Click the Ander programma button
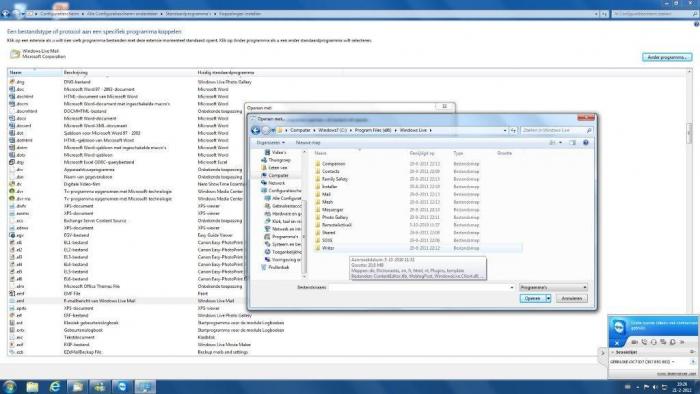Image resolution: width=700 pixels, height=394 pixels. [x=667, y=57]
